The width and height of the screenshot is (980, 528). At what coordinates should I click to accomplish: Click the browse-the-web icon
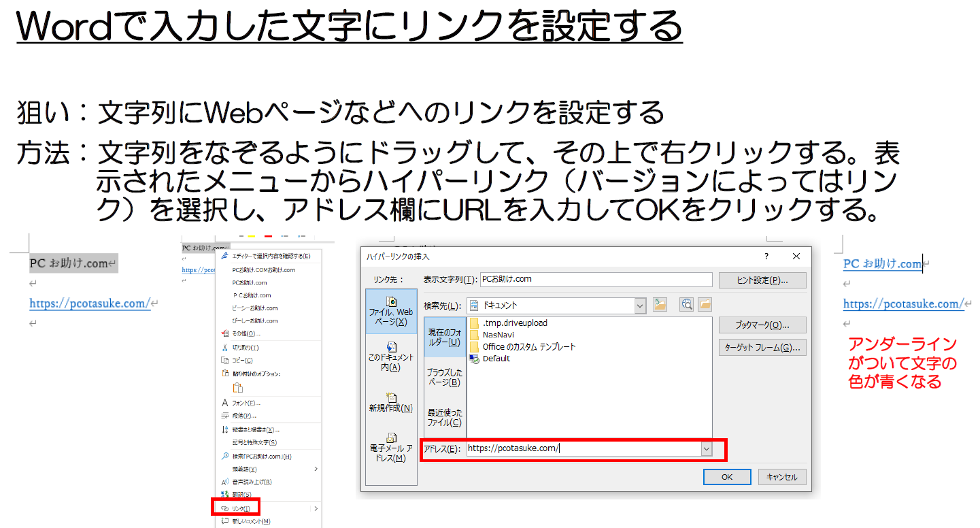tap(687, 305)
